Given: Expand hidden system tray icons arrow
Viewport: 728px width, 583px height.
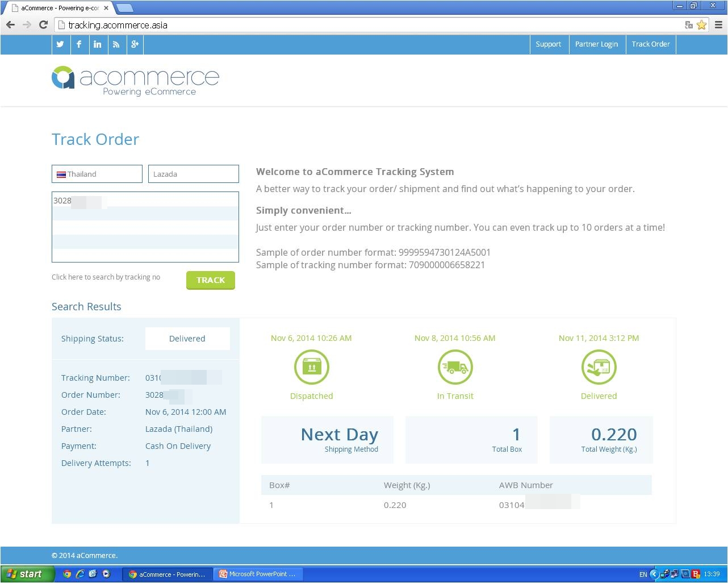Looking at the screenshot, I should click(x=654, y=574).
